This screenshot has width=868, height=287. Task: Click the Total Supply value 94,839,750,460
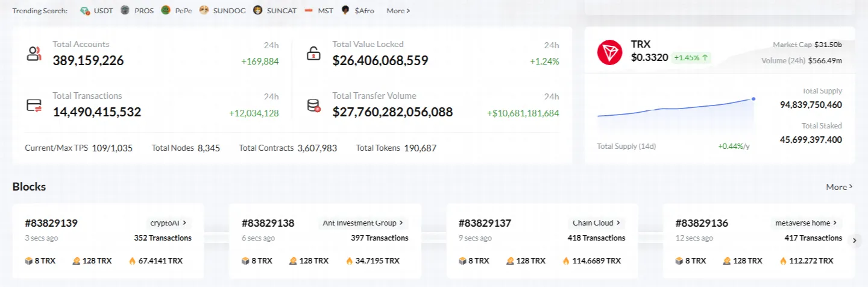[811, 105]
